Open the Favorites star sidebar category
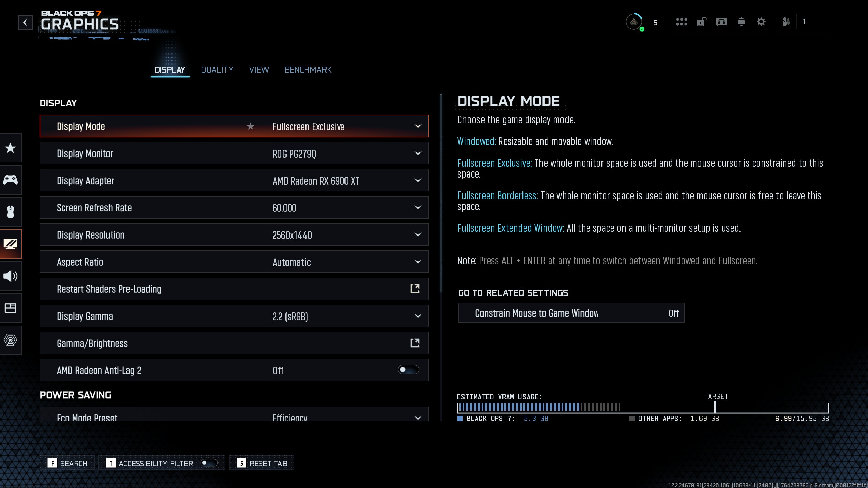 11,148
